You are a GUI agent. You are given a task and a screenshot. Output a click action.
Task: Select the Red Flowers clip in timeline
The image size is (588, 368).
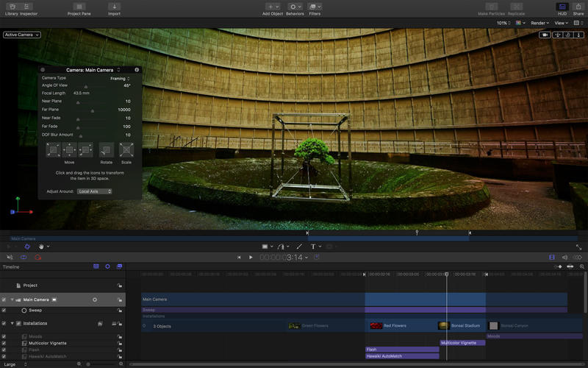tap(401, 325)
